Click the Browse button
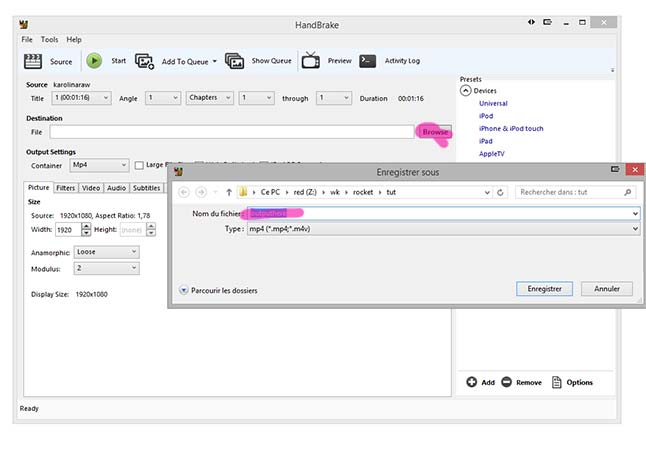 (x=434, y=132)
